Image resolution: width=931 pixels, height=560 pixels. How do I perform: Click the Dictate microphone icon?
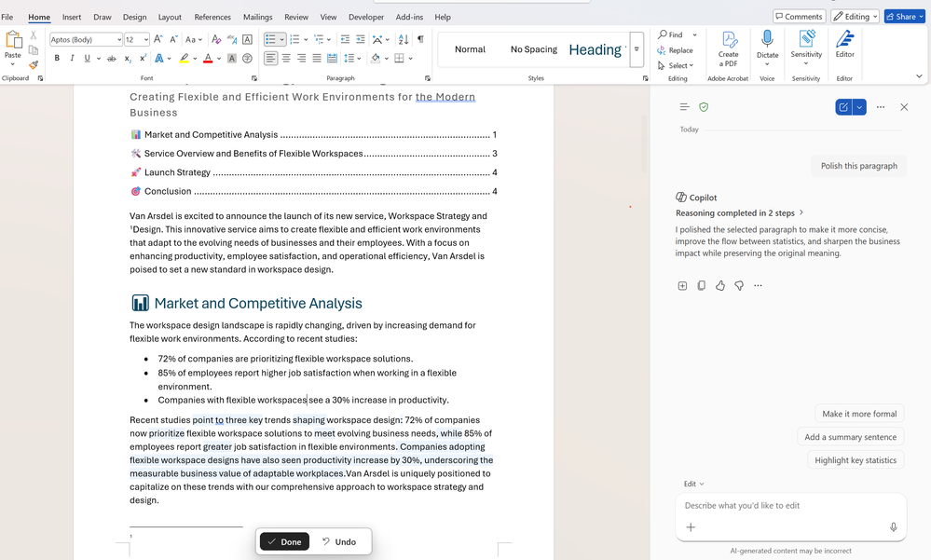click(x=767, y=39)
